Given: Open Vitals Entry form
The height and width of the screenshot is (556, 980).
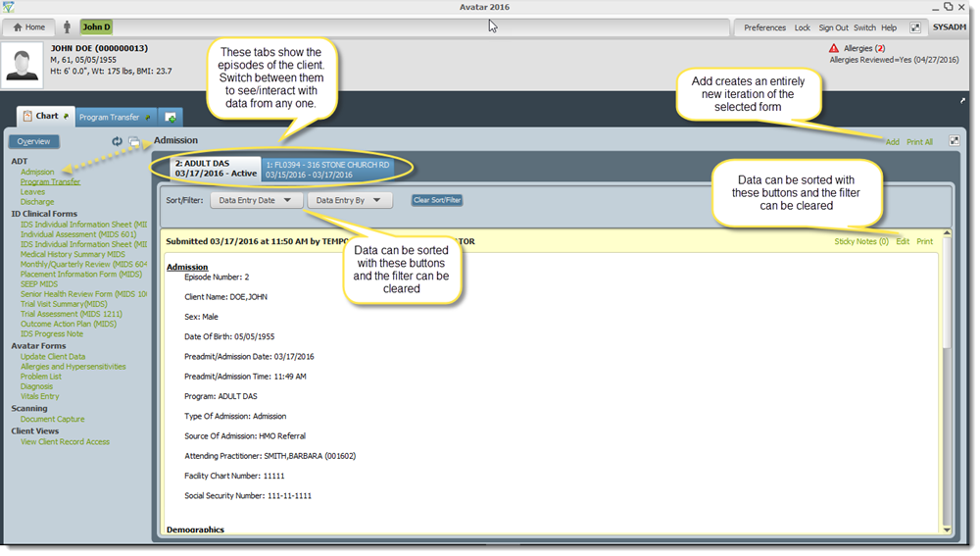Looking at the screenshot, I should 39,396.
